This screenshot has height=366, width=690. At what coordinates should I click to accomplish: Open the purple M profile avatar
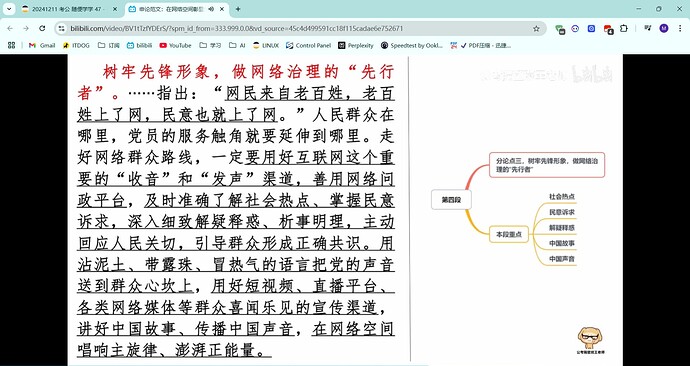pos(664,29)
